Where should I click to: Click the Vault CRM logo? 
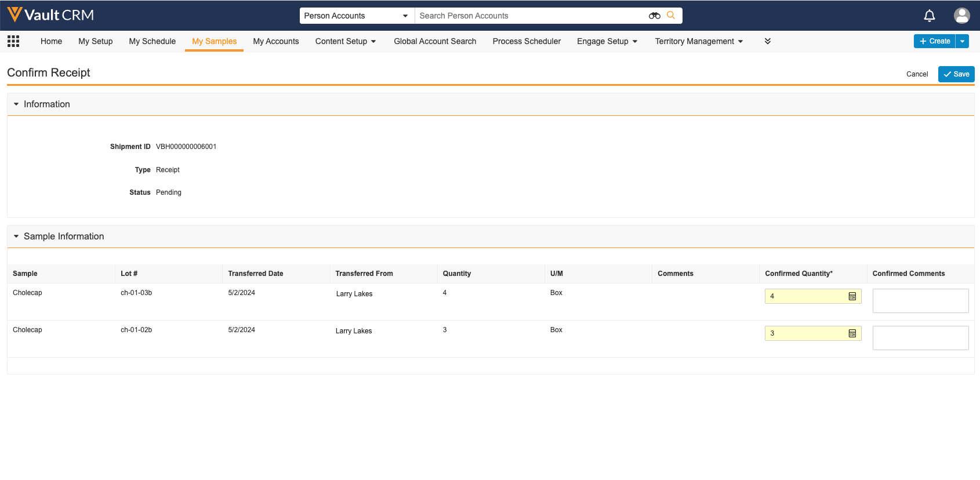tap(50, 15)
